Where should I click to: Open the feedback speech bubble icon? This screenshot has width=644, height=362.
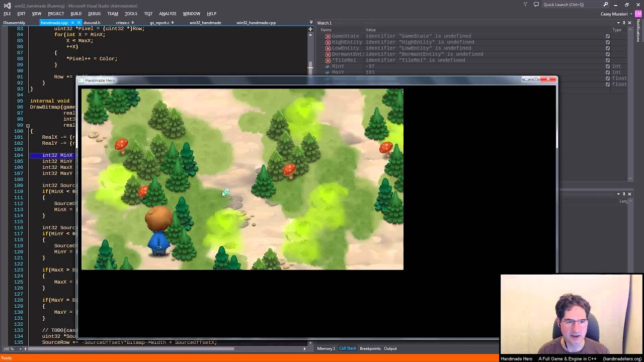tap(536, 5)
